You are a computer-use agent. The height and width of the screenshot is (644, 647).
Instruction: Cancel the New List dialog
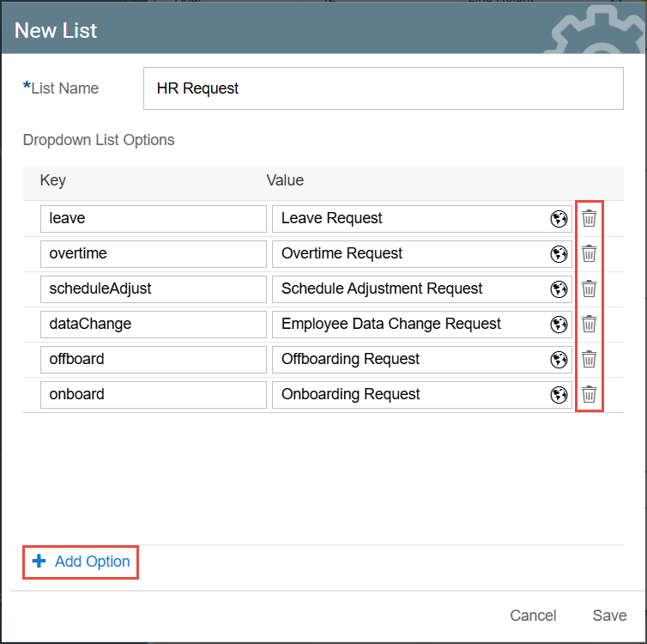pyautogui.click(x=533, y=616)
